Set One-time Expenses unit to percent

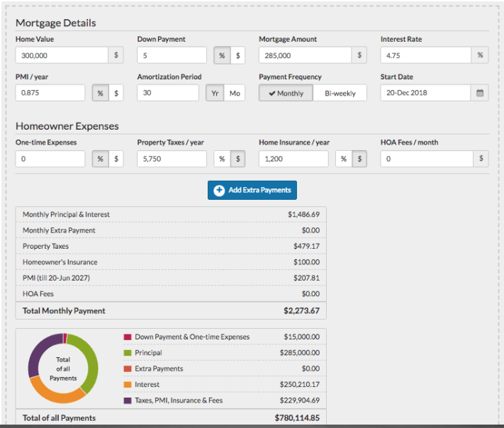click(101, 159)
